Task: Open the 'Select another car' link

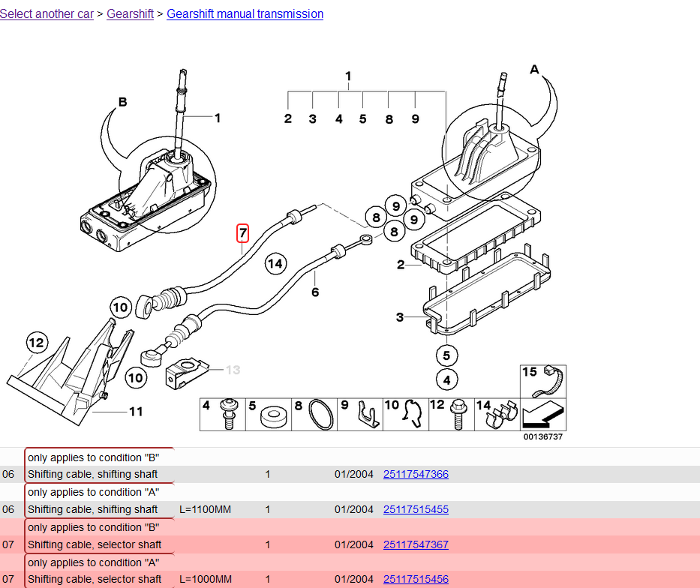Action: [x=47, y=14]
